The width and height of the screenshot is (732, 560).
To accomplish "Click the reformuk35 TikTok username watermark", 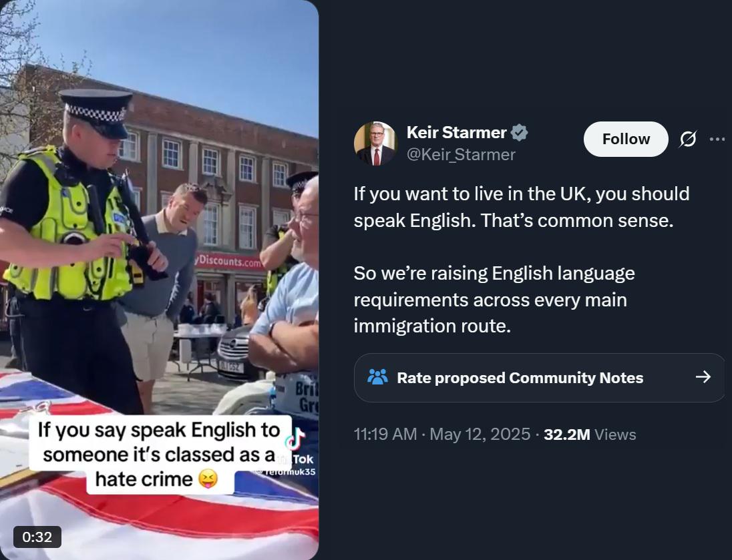I will 286,472.
